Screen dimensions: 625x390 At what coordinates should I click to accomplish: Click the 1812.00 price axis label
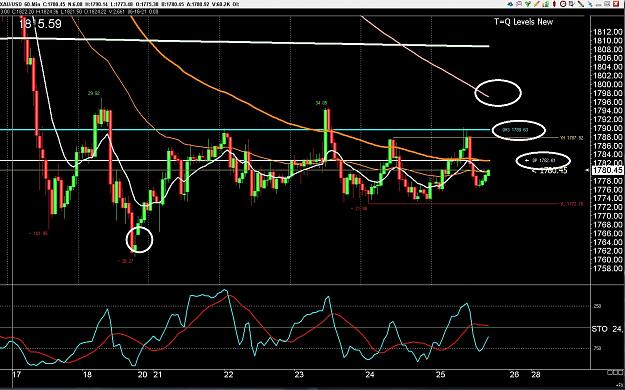pyautogui.click(x=608, y=32)
